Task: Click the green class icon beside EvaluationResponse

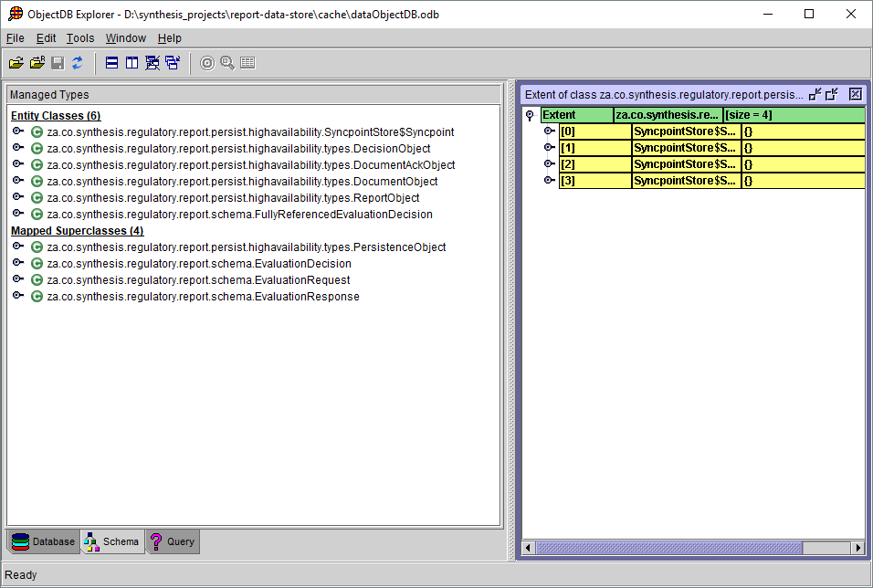Action: [x=37, y=297]
